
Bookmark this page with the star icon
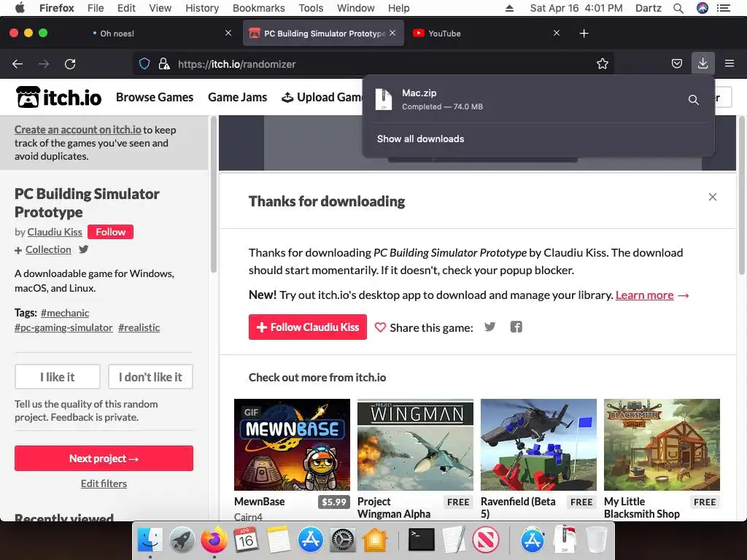click(x=602, y=64)
